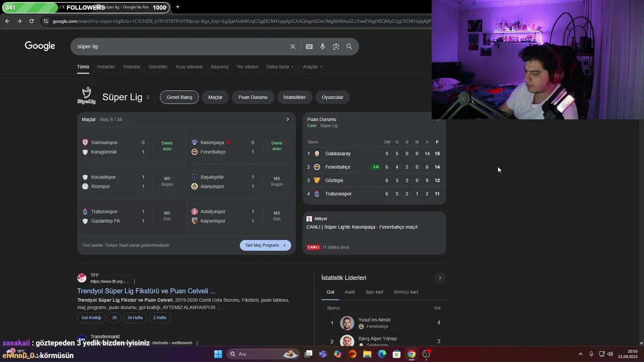Select the Gol Krallığı sitelink chip

(92, 318)
